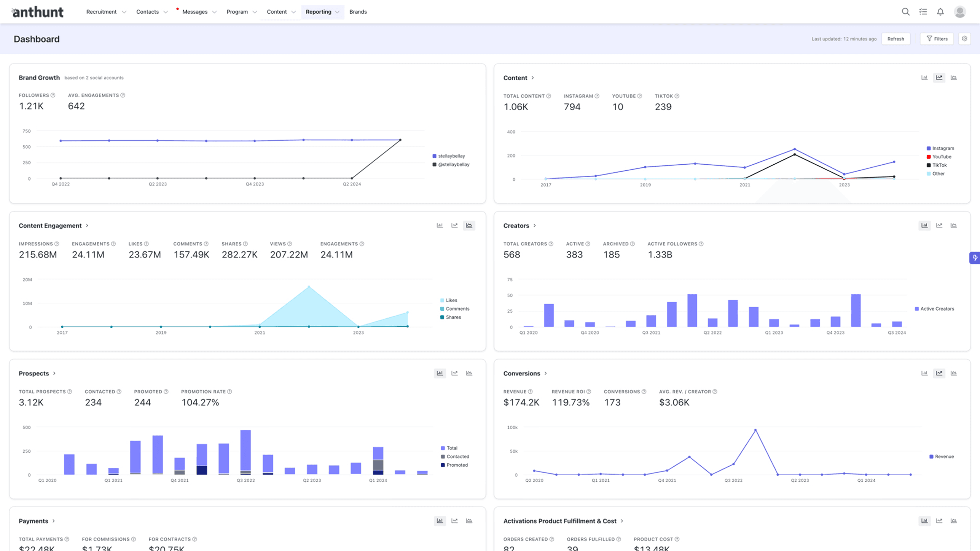Open the search magnifier icon
Viewport: 980px width, 551px height.
click(905, 12)
